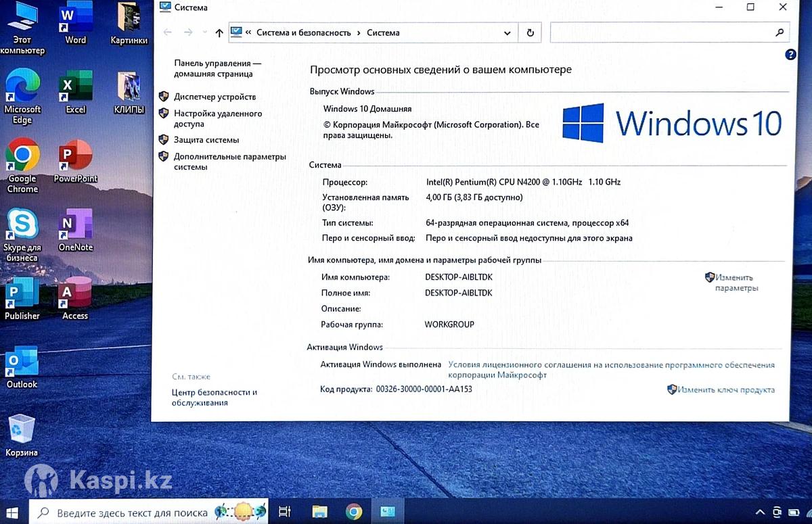Expand the address bar history dropdown

click(507, 32)
